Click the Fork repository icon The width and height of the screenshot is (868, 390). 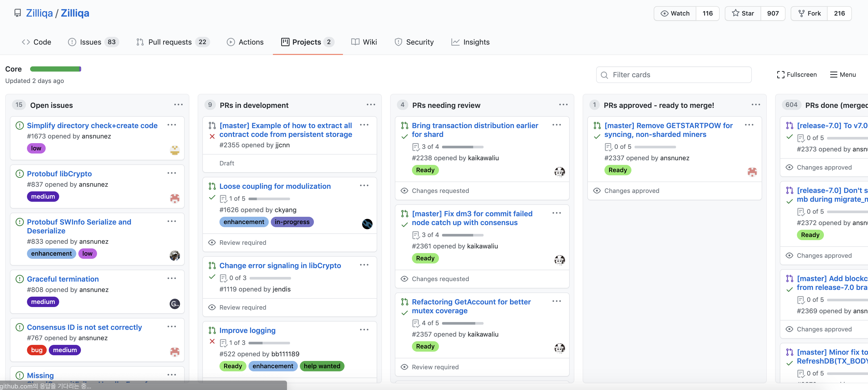pos(801,13)
